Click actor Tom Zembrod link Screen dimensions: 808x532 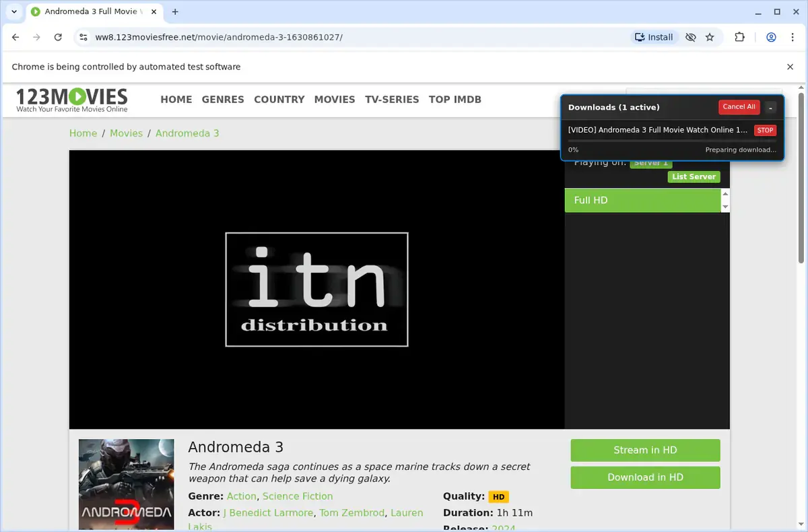pyautogui.click(x=353, y=513)
